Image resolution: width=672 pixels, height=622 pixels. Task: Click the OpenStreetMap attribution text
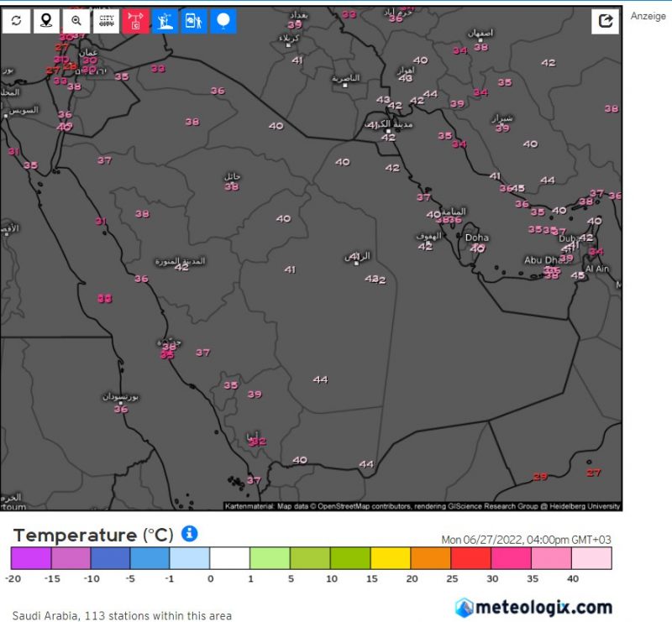coord(423,506)
